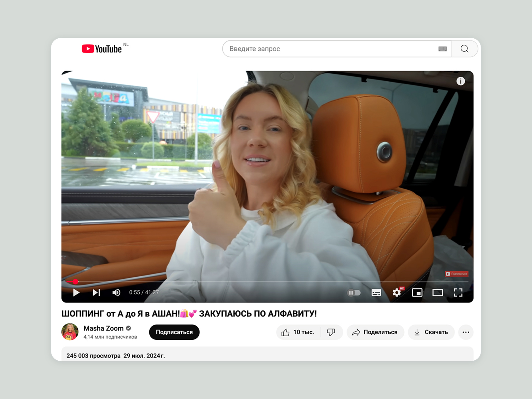Image resolution: width=532 pixels, height=399 pixels.
Task: Click the YouTube logo
Action: click(x=102, y=49)
